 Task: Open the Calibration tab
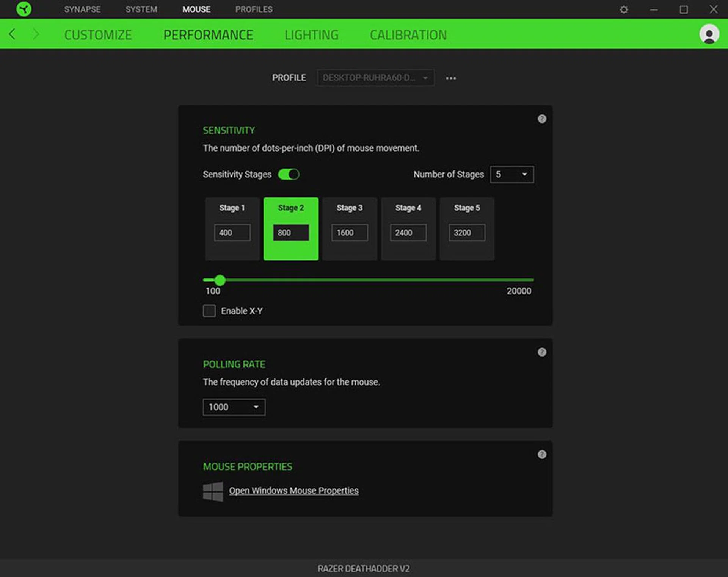pos(408,35)
